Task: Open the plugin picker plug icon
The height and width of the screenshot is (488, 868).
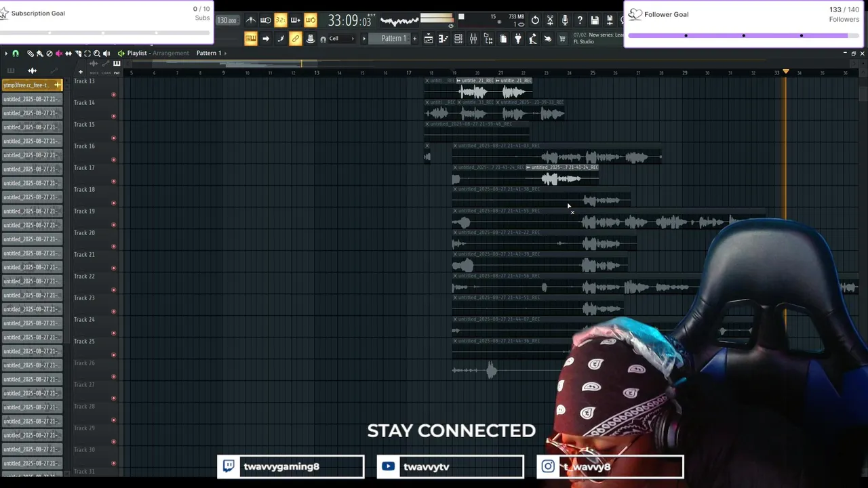Action: [x=518, y=39]
